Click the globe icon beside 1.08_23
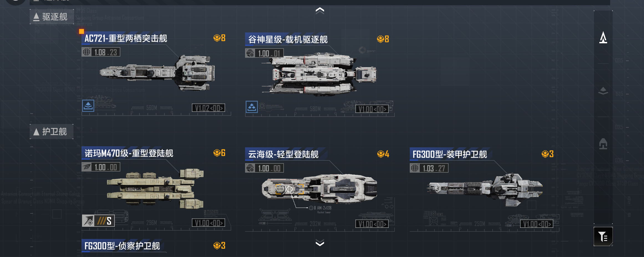This screenshot has height=257, width=644. click(86, 52)
